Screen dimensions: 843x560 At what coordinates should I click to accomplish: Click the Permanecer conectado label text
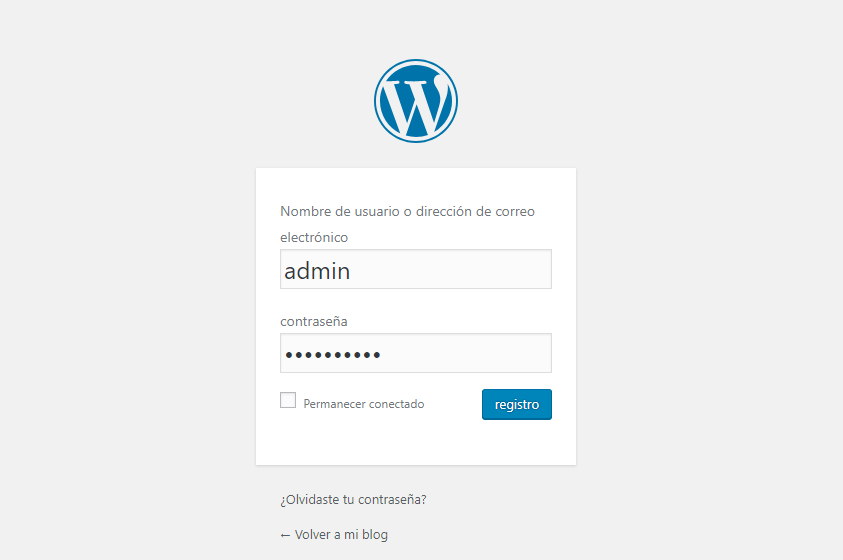click(363, 404)
